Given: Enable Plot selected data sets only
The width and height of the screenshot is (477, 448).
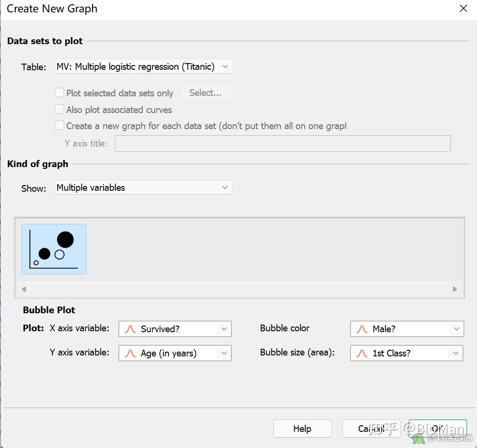Looking at the screenshot, I should 59,93.
